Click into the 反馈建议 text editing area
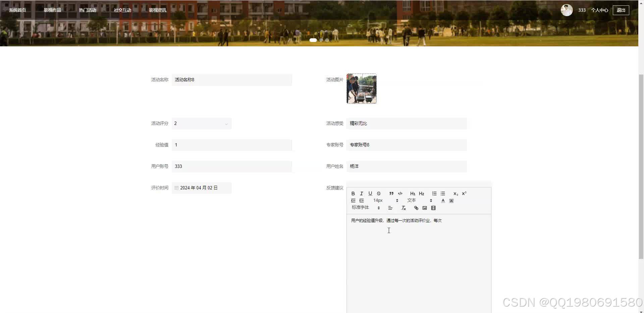The image size is (644, 313). [419, 264]
